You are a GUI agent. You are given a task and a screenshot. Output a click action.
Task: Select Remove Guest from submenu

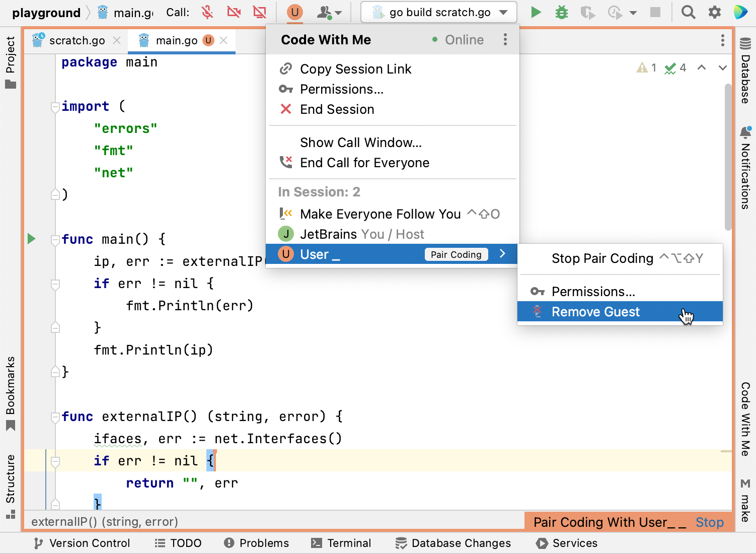point(595,312)
